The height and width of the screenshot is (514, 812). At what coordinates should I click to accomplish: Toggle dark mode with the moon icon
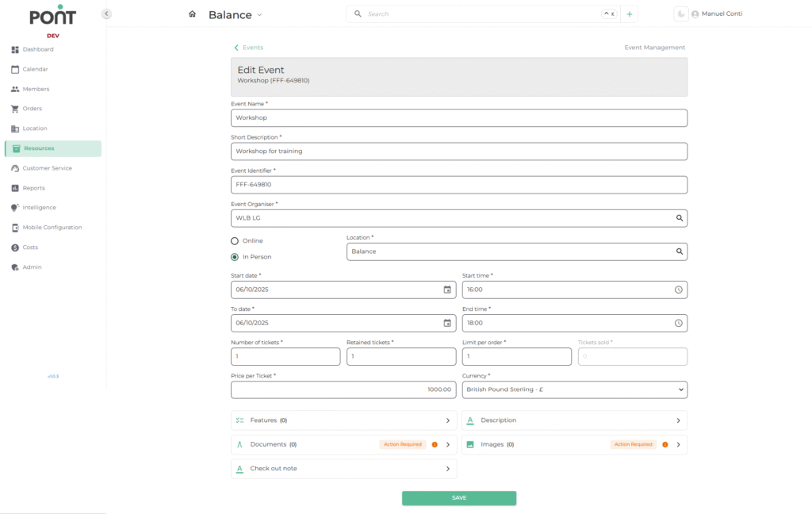click(680, 13)
